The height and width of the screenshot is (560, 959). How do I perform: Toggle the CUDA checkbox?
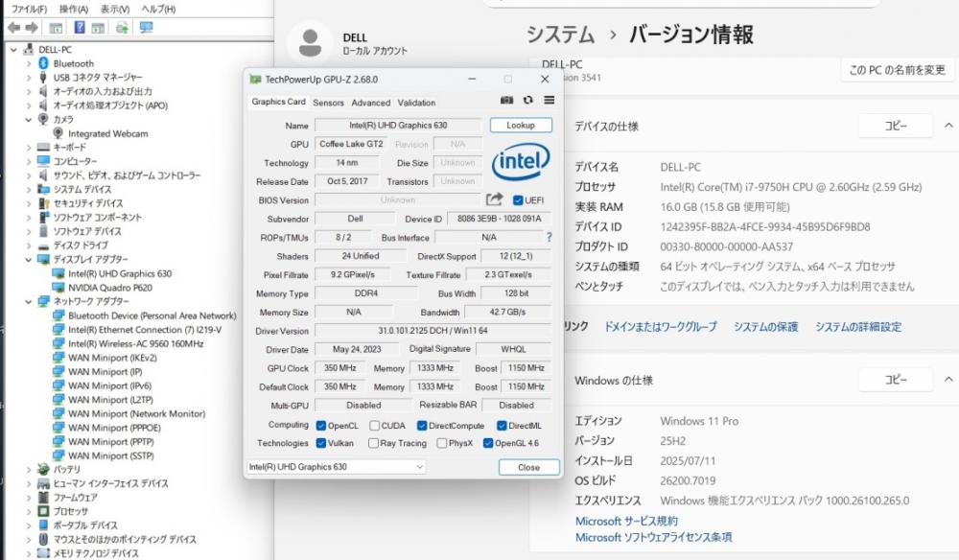pyautogui.click(x=374, y=426)
